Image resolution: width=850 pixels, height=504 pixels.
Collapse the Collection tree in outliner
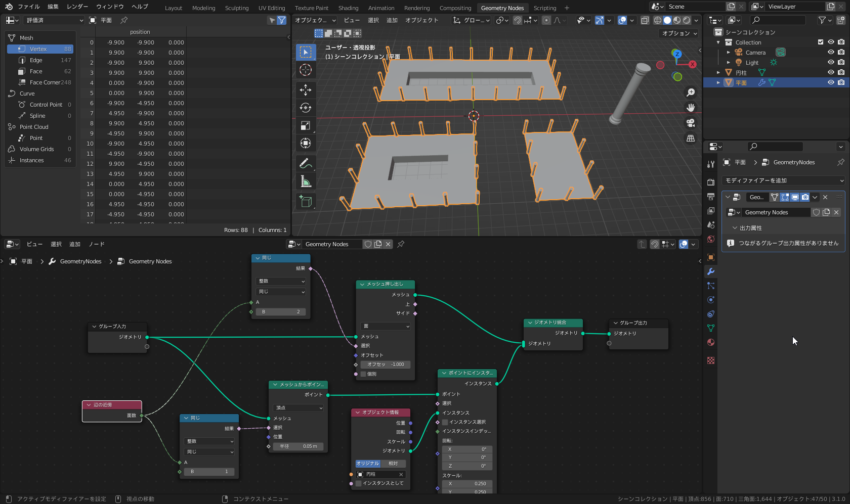click(x=718, y=42)
